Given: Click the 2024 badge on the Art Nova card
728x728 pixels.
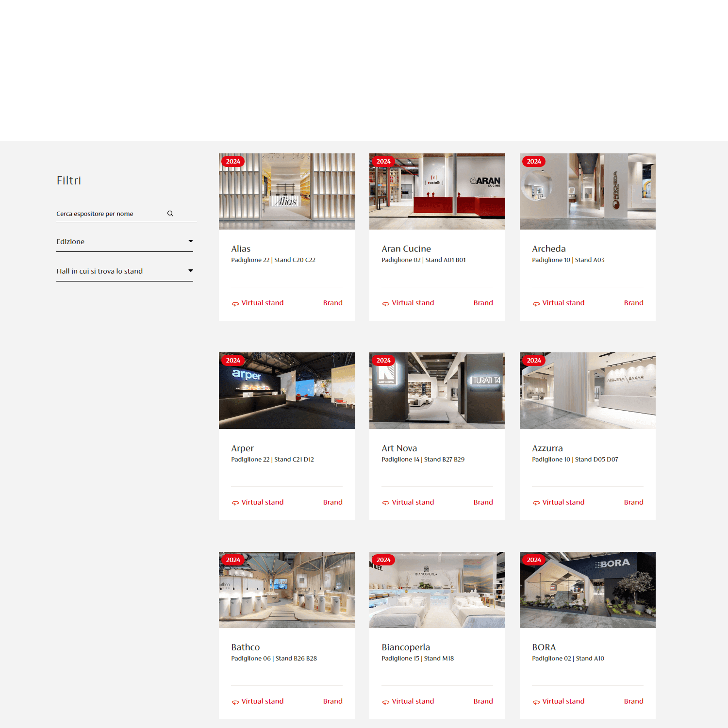Looking at the screenshot, I should click(383, 361).
